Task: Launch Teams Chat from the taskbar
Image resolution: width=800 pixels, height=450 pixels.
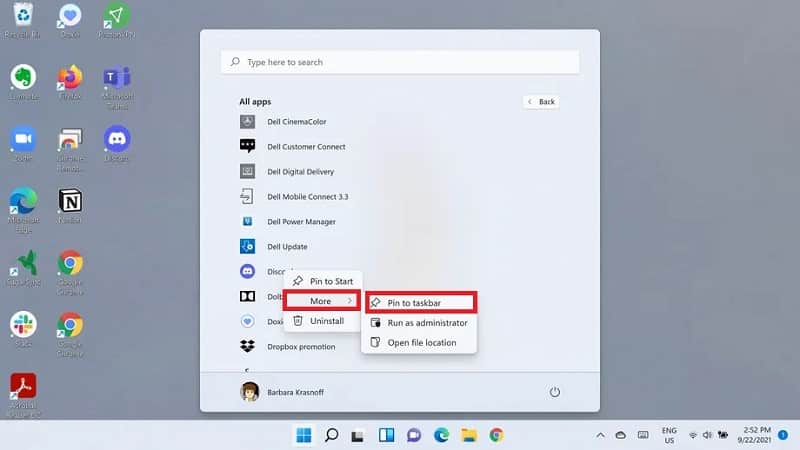Action: tap(414, 435)
